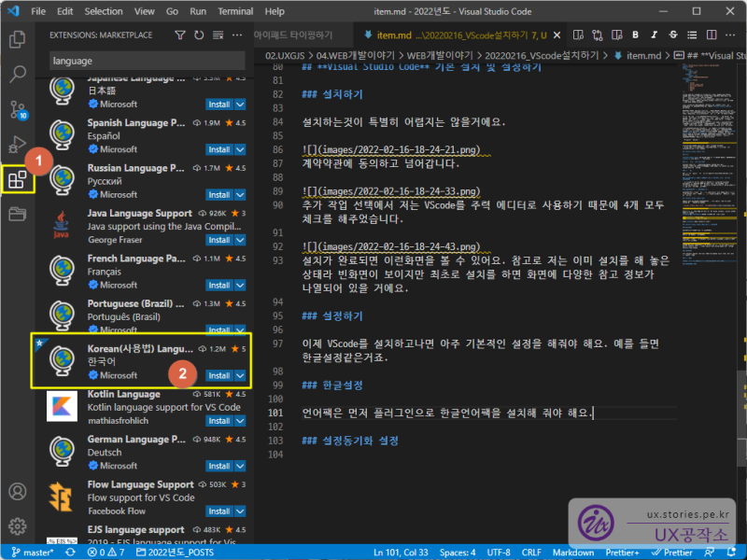Change UTF-8 file encoding
The width and height of the screenshot is (747, 560).
(499, 552)
